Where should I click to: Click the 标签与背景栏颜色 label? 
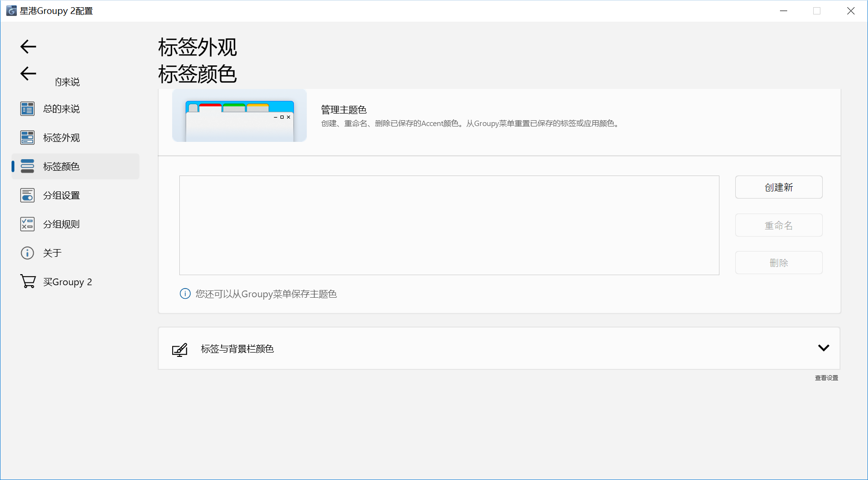tap(237, 349)
